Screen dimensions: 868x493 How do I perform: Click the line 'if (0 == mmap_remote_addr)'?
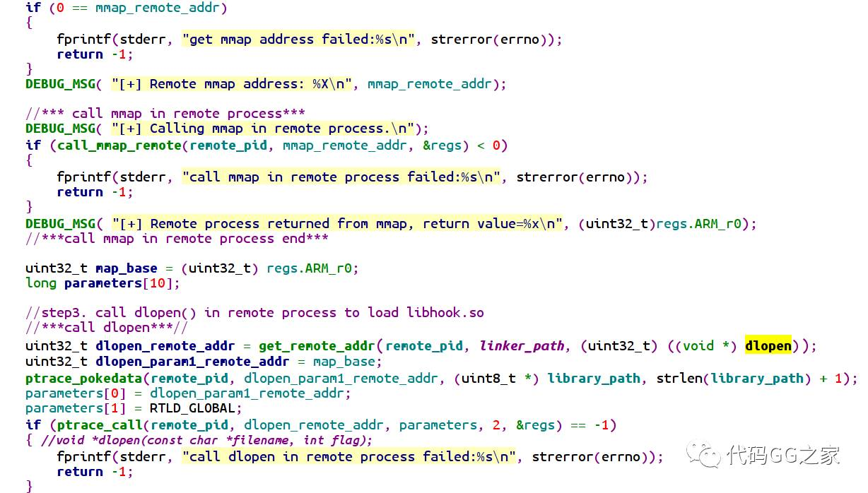point(127,8)
